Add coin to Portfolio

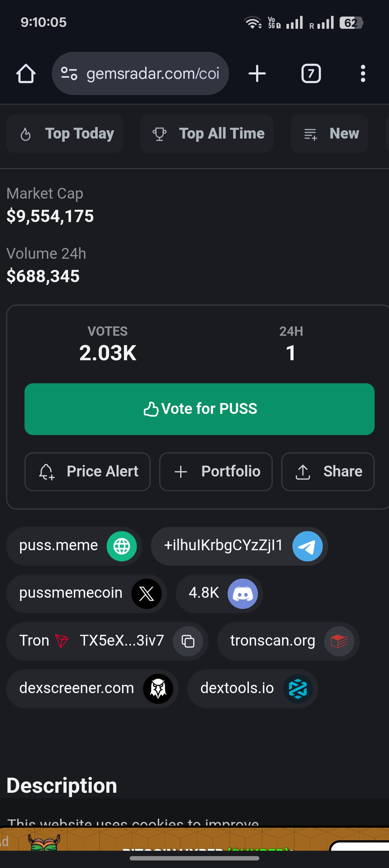click(216, 472)
